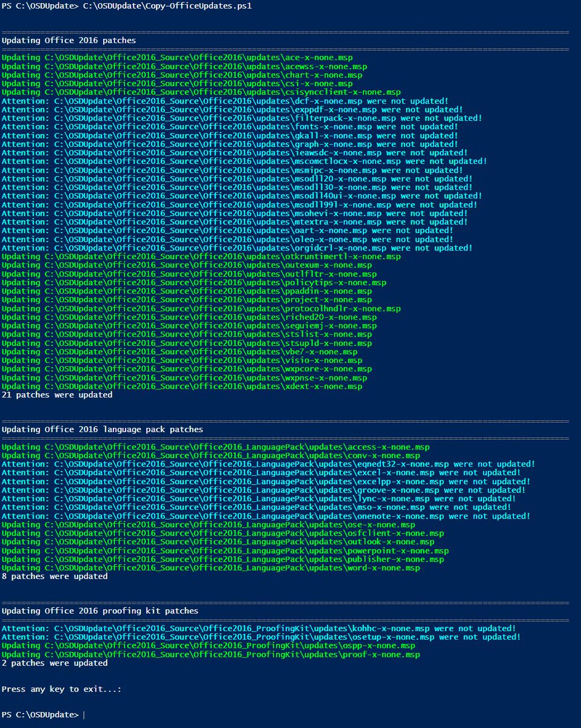Click the line for stsupld-x-none.msp

[187, 343]
